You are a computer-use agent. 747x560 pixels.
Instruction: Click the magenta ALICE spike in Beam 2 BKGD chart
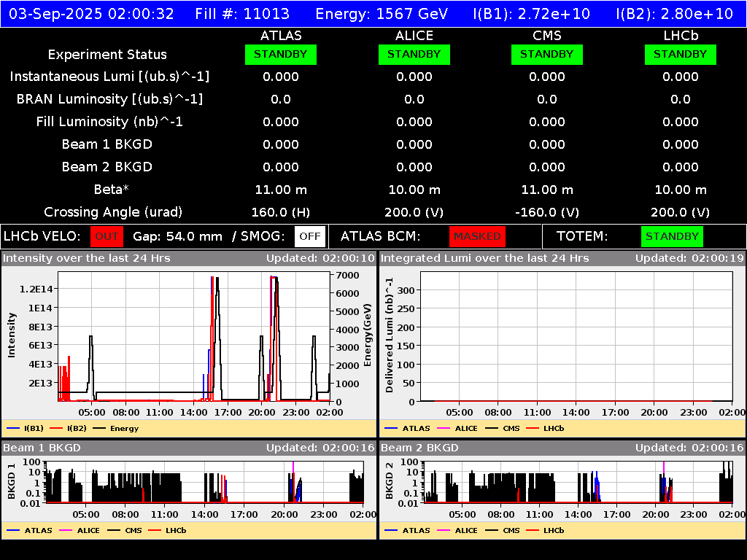[x=663, y=467]
